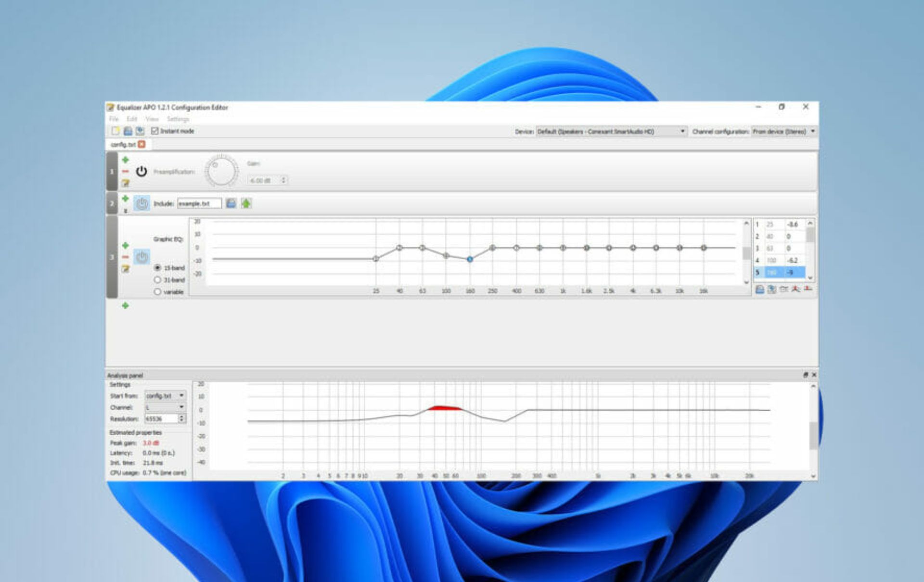Edit Graphic EQ row as text
Screen dimensions: 924x582
click(x=126, y=268)
